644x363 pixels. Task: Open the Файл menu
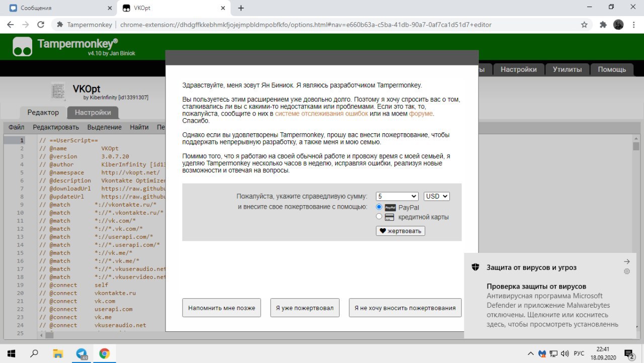pyautogui.click(x=17, y=127)
